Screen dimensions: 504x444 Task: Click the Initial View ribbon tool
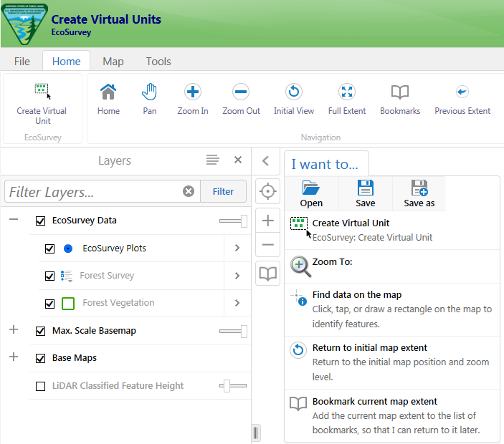coord(294,99)
